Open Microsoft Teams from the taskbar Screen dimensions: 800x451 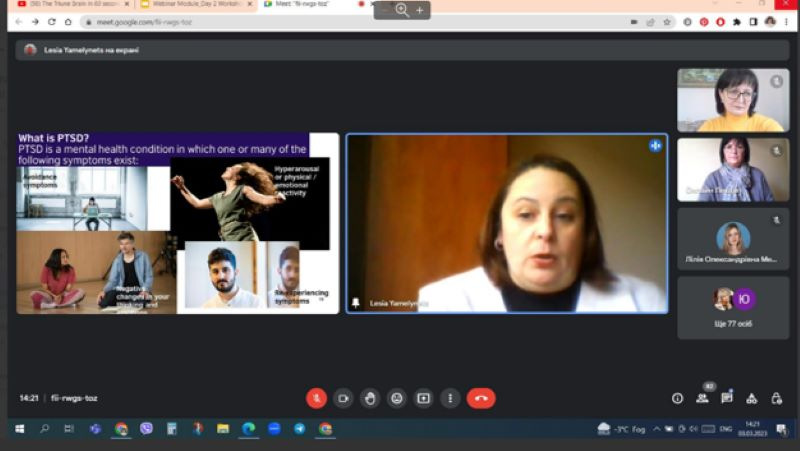[95, 429]
